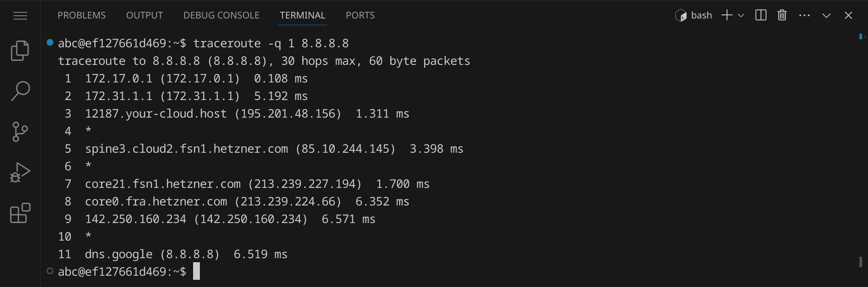Image resolution: width=868 pixels, height=287 pixels.
Task: Focus the terminal prompt cursor
Action: pos(196,271)
